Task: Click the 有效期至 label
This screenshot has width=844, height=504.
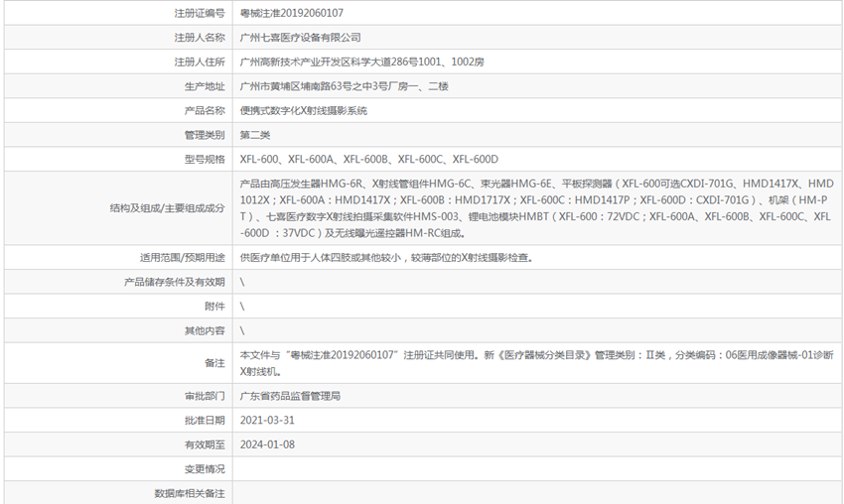Action: [205, 444]
